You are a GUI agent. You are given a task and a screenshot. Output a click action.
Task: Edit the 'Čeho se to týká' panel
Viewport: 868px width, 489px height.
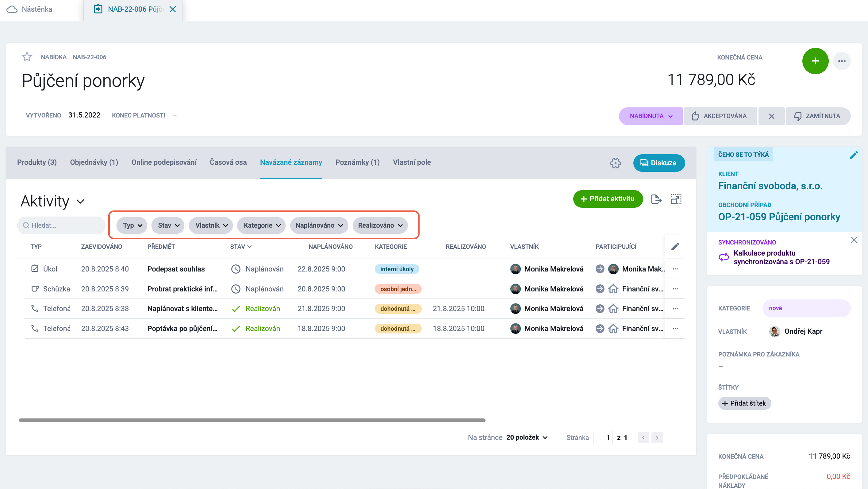tap(854, 155)
